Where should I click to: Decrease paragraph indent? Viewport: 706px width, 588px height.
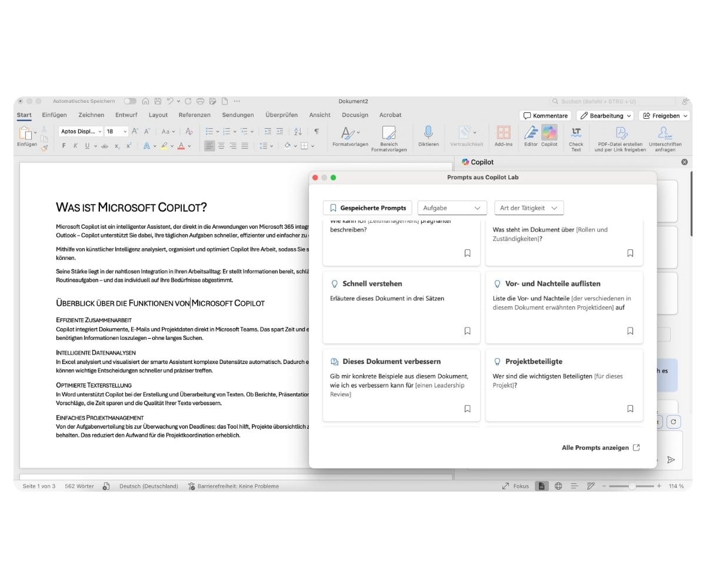268,132
